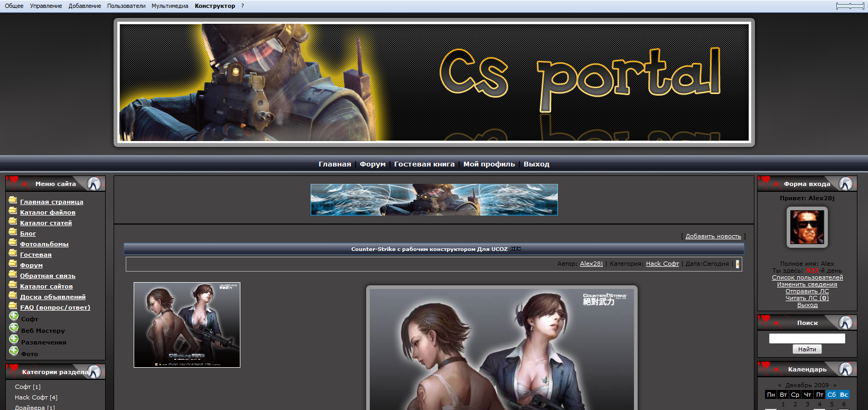The image size is (868, 410).
Task: Click folder icon beside Форум in side menu
Action: click(13, 264)
